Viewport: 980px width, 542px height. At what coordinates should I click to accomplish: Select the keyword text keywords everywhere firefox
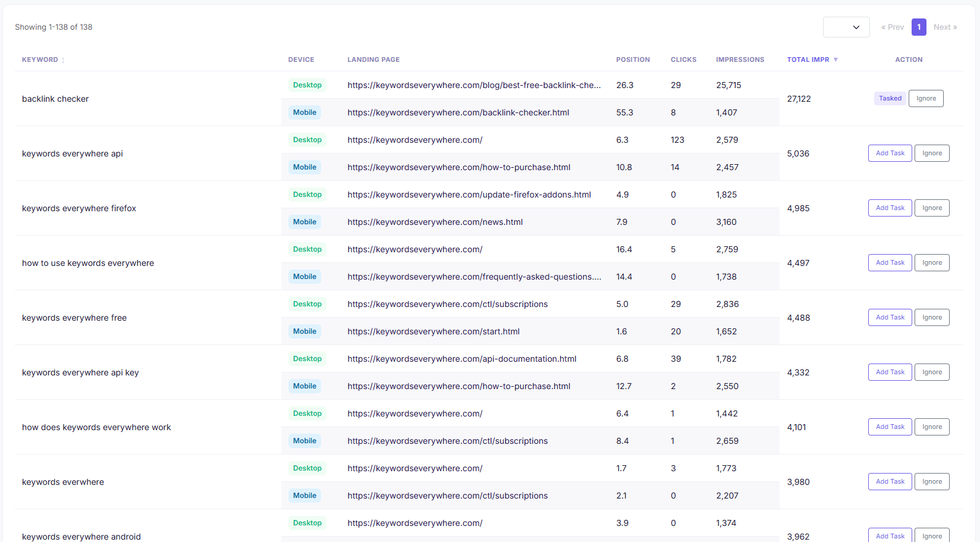click(79, 208)
